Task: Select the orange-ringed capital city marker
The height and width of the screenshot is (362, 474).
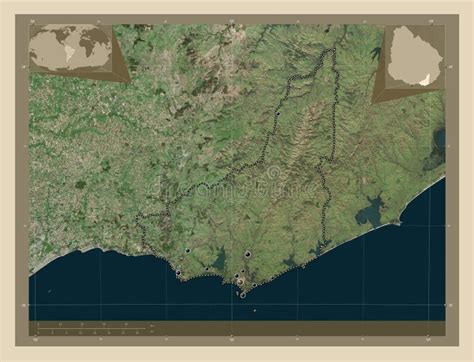Action: [240, 282]
